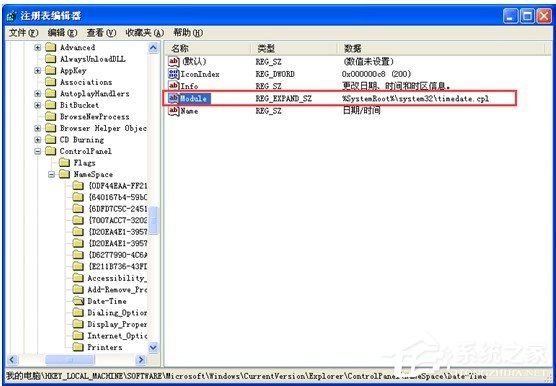The width and height of the screenshot is (556, 386).
Task: Click the NameSpace folder icon
Action: (65, 174)
